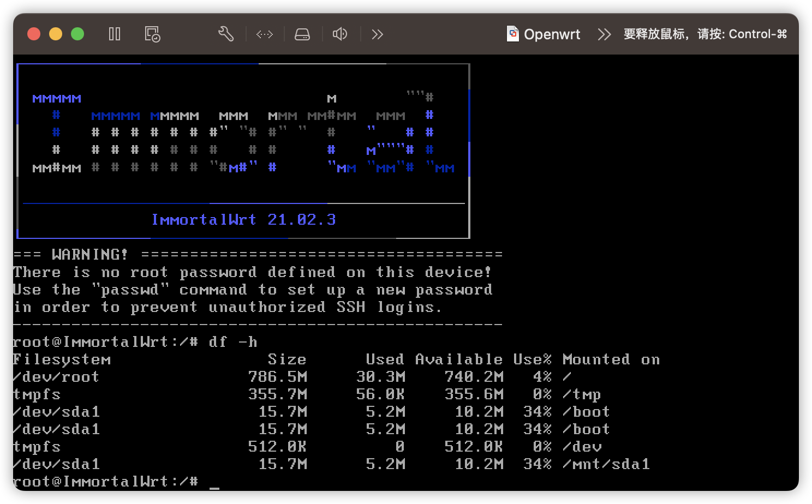The width and height of the screenshot is (812, 504).
Task: Click the /tmp mount point
Action: (x=582, y=394)
